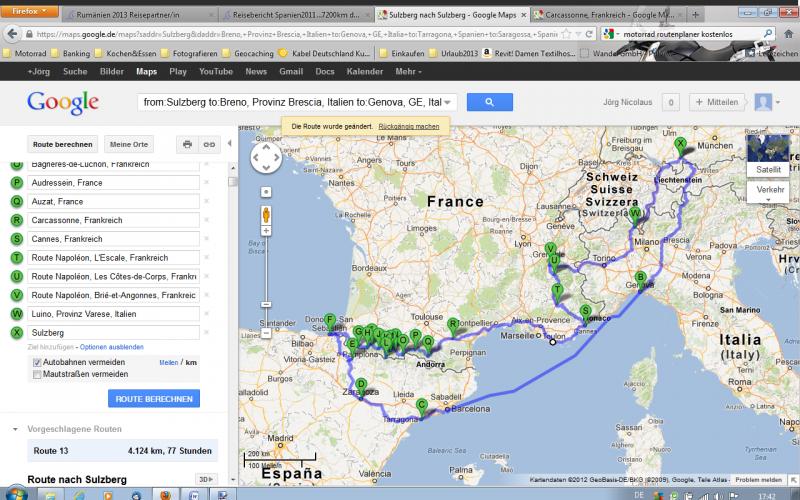Screen dimensions: 800x500
Task: Click the notifications count box showing 0
Action: point(670,102)
